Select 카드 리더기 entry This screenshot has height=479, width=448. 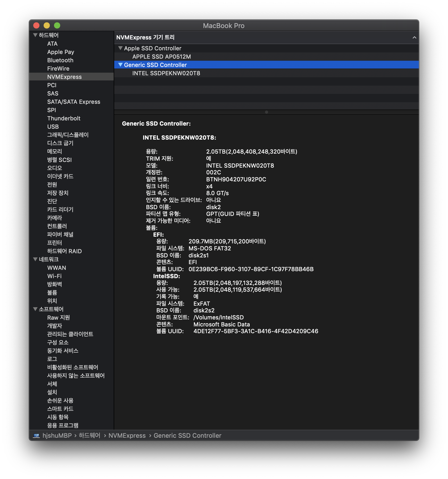60,210
